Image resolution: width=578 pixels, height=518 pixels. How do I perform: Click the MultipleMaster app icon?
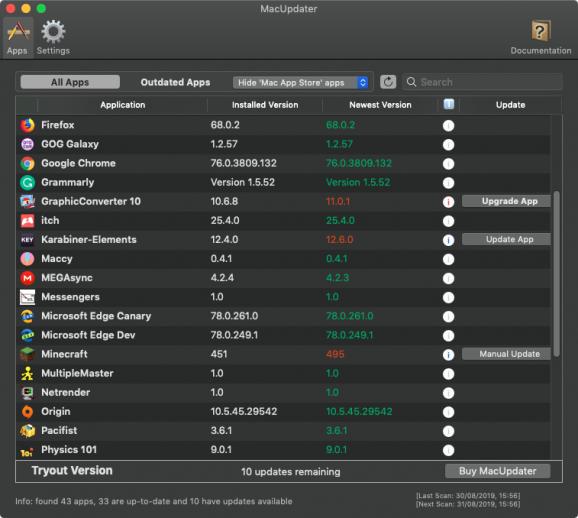point(27,373)
